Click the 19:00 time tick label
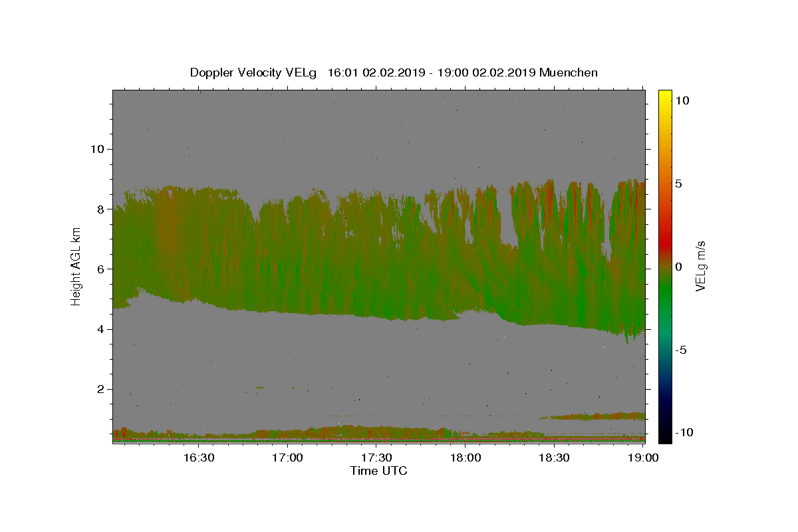The image size is (798, 532). coord(643,458)
